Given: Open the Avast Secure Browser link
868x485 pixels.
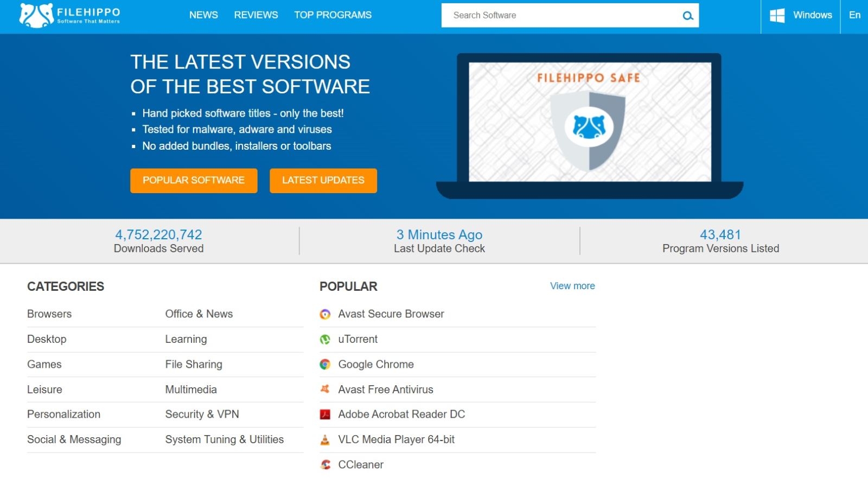Looking at the screenshot, I should pyautogui.click(x=391, y=314).
